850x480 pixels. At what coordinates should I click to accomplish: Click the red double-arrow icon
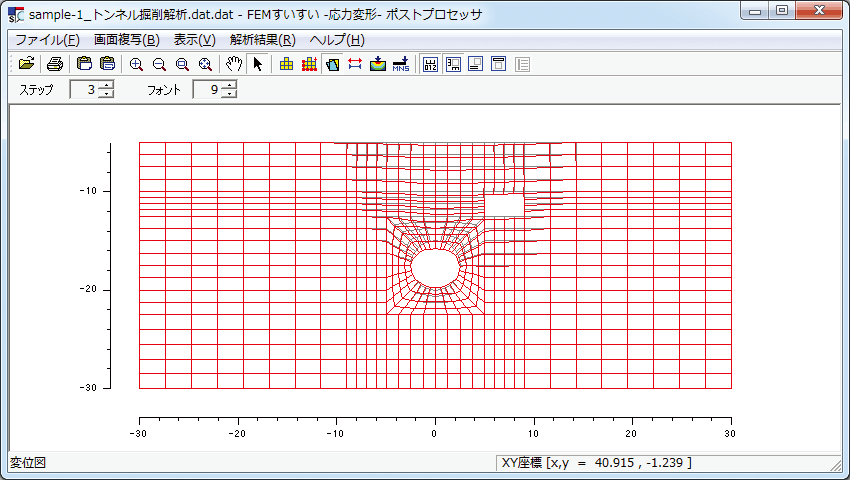[x=355, y=65]
